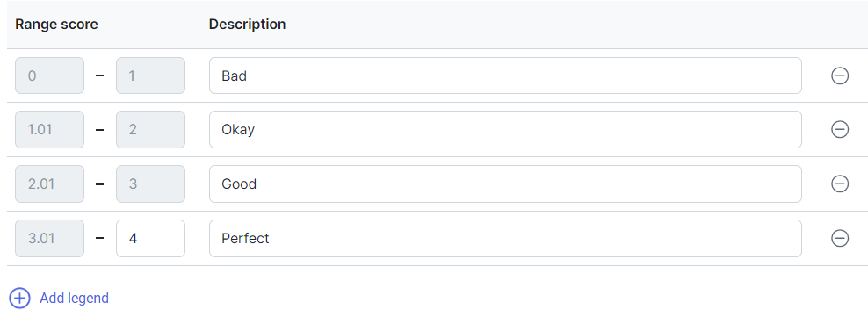Click the disabled lower score field showing 2.01
Viewport: 868px width, 324px height.
click(x=50, y=184)
